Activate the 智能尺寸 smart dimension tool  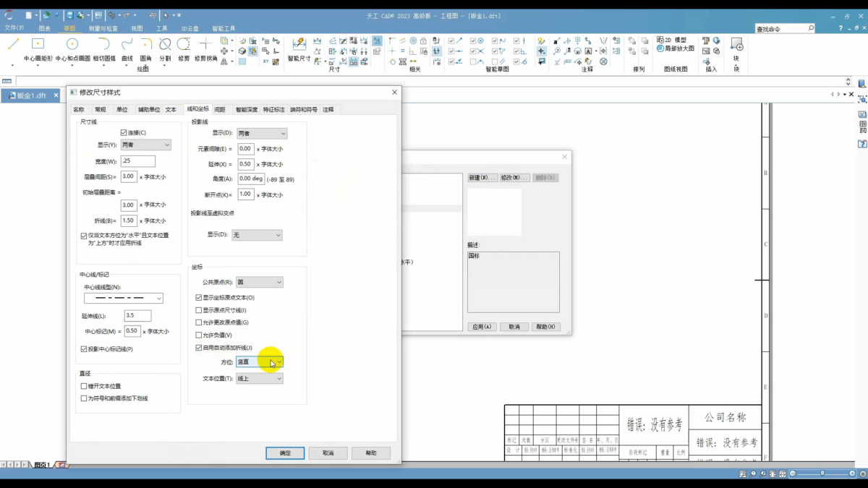point(299,48)
